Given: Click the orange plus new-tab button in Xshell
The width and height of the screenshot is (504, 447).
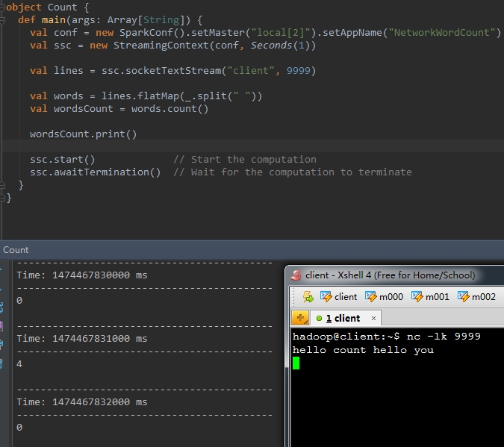Looking at the screenshot, I should 300,318.
